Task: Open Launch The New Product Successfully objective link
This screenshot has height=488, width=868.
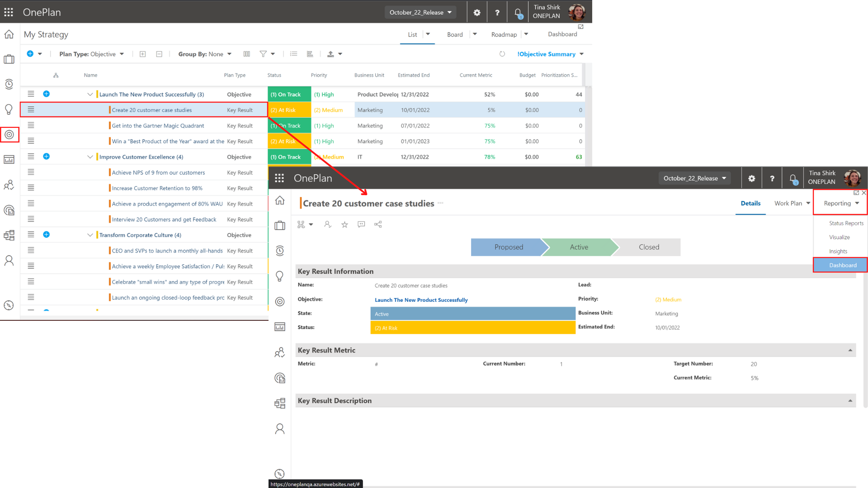Action: click(421, 300)
